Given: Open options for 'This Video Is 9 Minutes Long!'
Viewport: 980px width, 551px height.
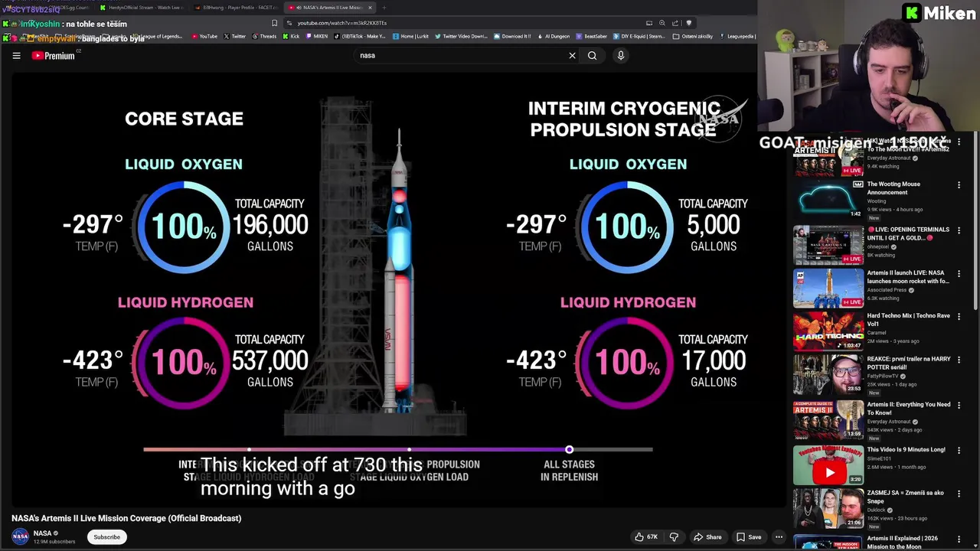Looking at the screenshot, I should [959, 451].
